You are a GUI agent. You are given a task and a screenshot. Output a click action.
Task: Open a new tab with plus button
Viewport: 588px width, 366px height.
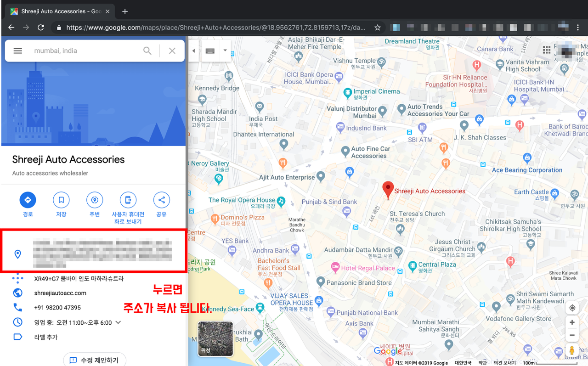pyautogui.click(x=125, y=11)
